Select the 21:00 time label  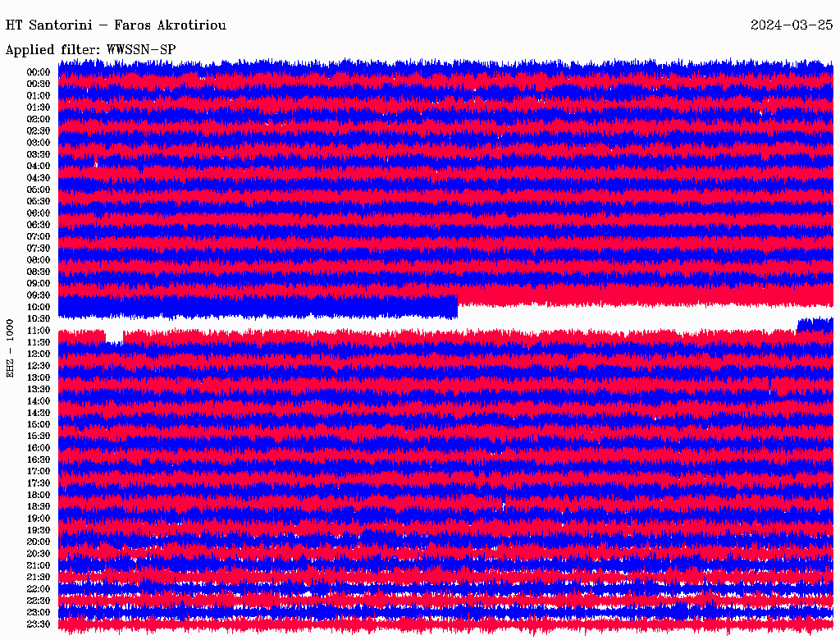pyautogui.click(x=39, y=565)
